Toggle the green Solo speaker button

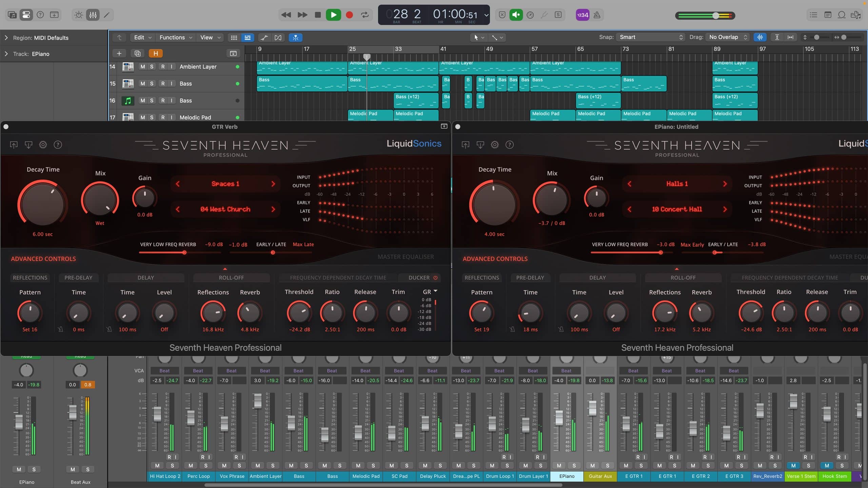[516, 15]
